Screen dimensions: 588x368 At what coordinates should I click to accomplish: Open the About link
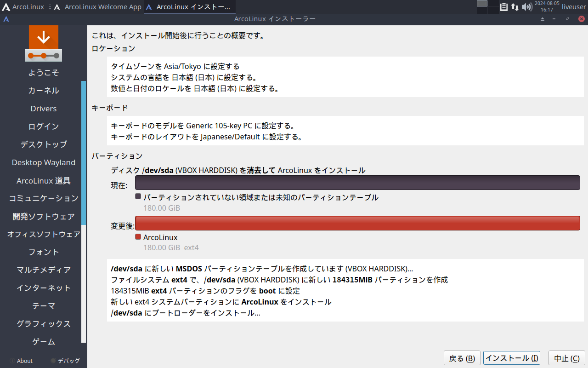pos(25,361)
